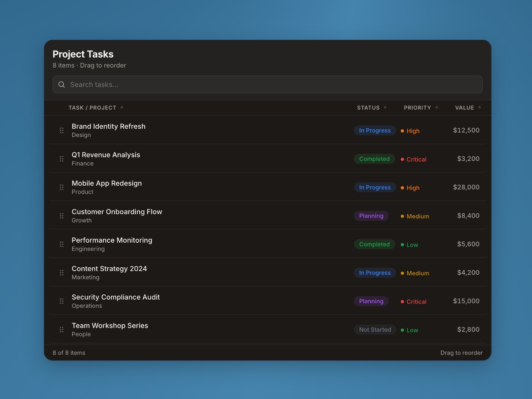Click the Operations project label
The image size is (532, 399).
(x=87, y=306)
